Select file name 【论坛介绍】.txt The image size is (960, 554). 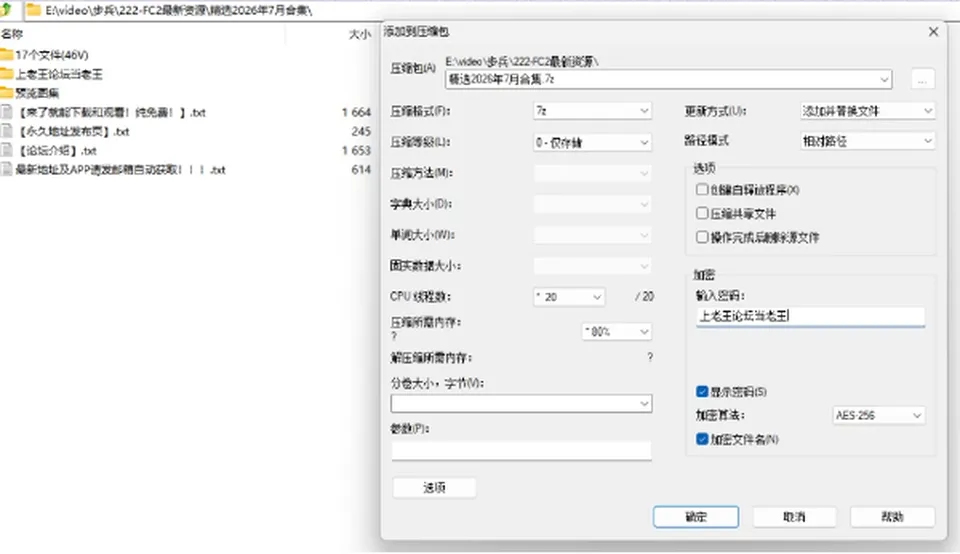point(56,150)
